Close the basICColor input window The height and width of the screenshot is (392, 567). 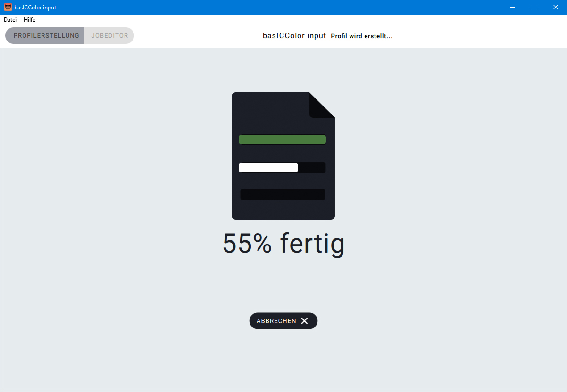(x=556, y=7)
